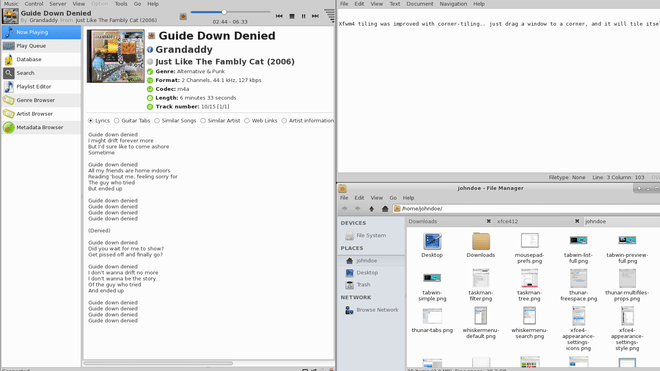Click the disc icon beside album name
Screen dimensions: 660x371
(150, 62)
